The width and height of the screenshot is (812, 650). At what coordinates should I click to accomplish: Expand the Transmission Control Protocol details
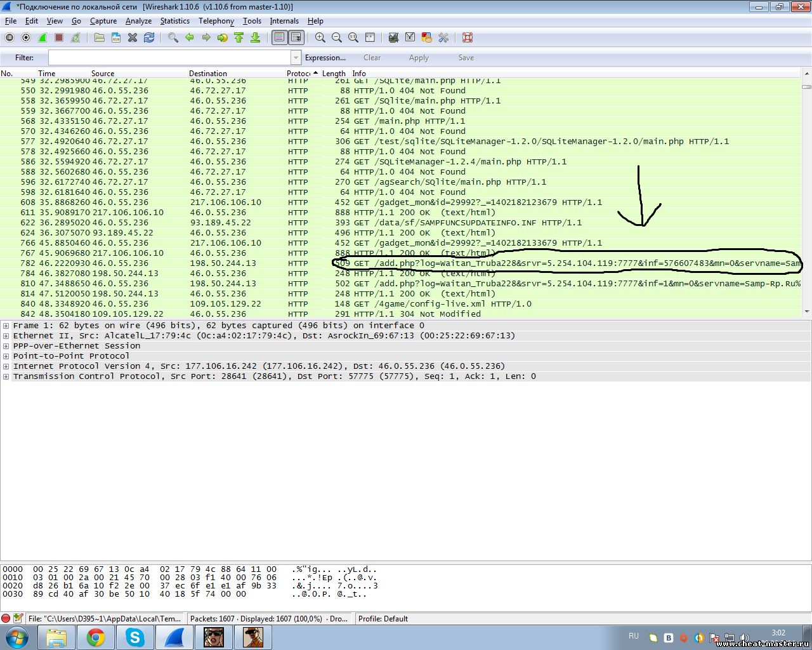(x=6, y=376)
